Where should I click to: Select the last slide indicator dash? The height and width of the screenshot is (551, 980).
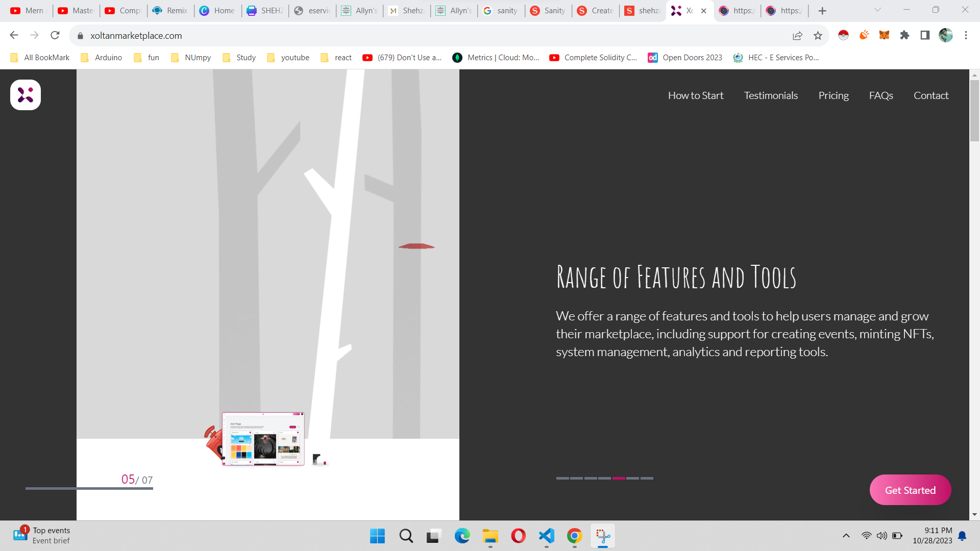[x=647, y=478]
